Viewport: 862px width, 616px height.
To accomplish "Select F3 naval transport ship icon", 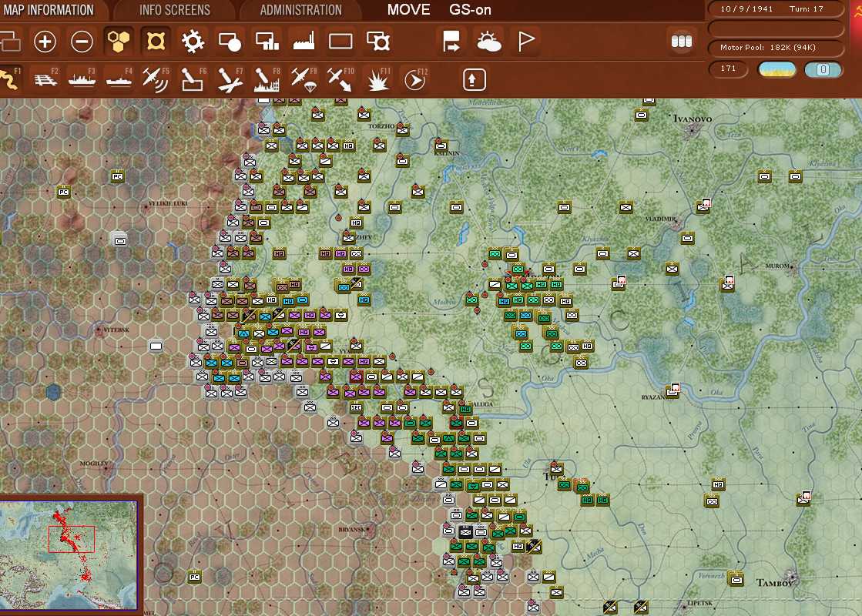I will (82, 80).
